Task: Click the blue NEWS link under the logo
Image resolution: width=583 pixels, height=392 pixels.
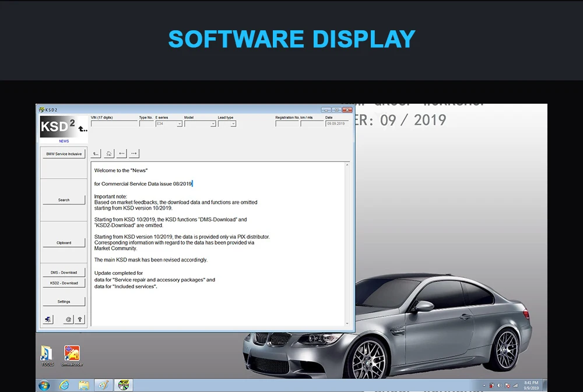Action: click(64, 141)
